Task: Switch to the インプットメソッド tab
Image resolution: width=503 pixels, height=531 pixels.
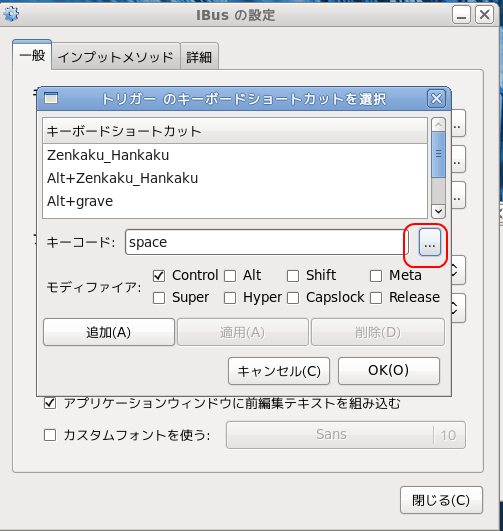Action: pyautogui.click(x=116, y=57)
